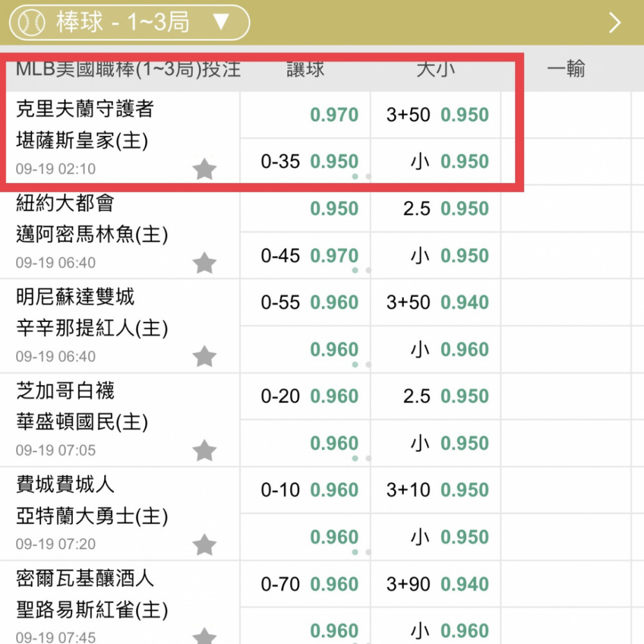Click game time 09-19 07:05
The width and height of the screenshot is (644, 644).
[55, 451]
